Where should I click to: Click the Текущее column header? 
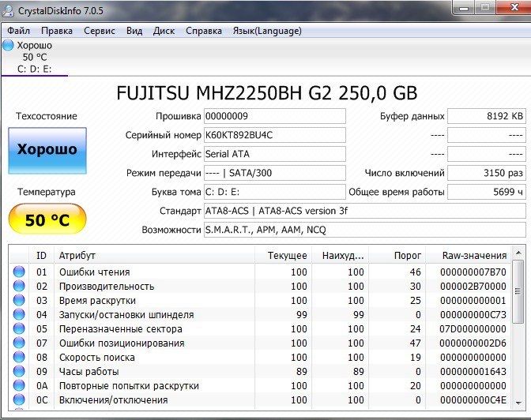(283, 255)
